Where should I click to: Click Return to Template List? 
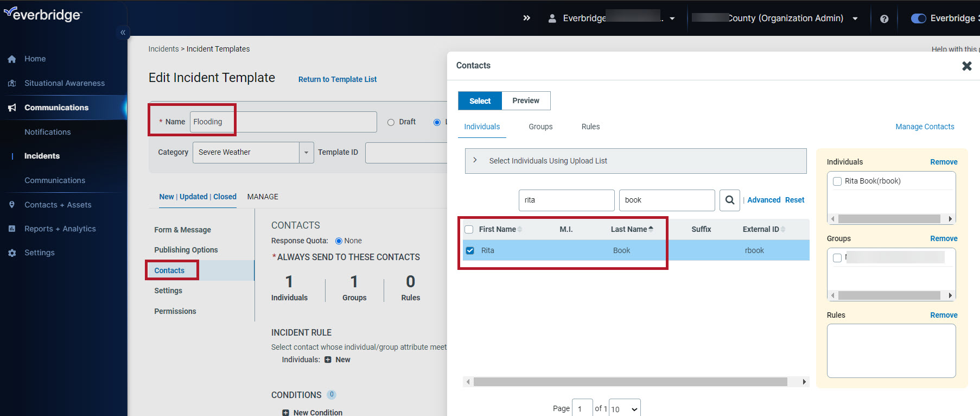338,79
